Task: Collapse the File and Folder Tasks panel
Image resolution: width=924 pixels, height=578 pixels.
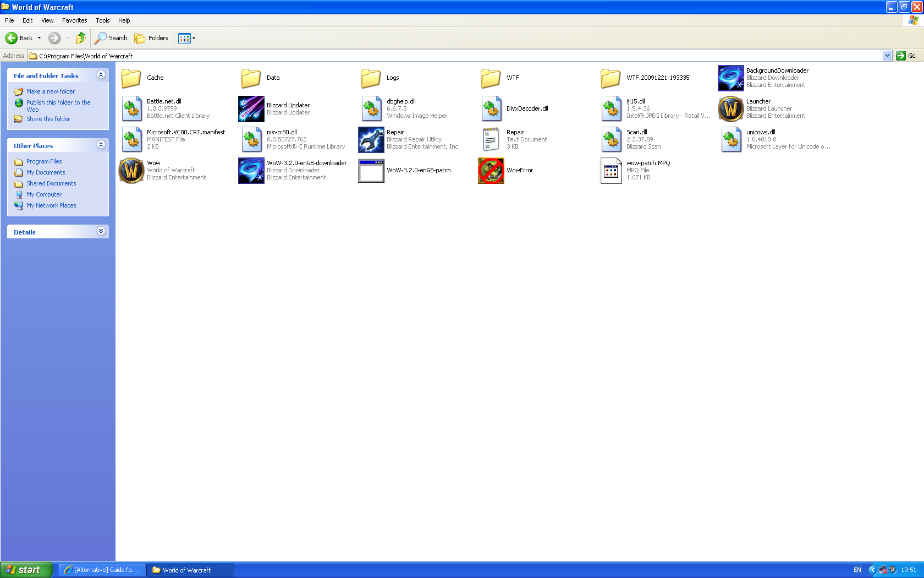Action: (101, 75)
